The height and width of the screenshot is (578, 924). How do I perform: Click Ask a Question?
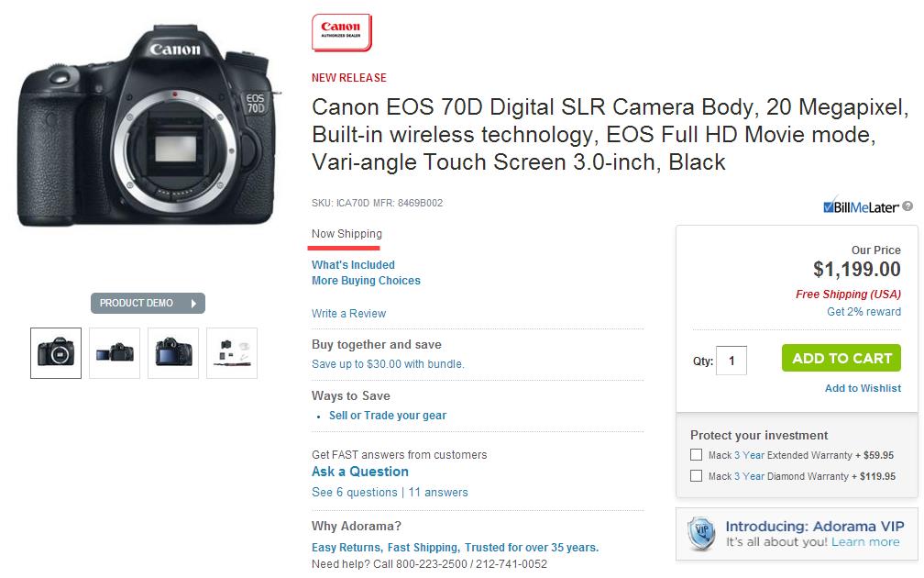click(359, 471)
